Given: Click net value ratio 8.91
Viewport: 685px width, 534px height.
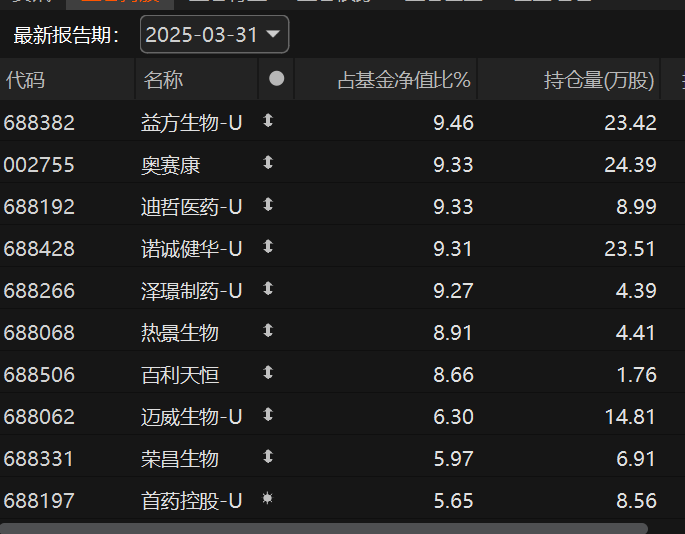Looking at the screenshot, I should (453, 333).
